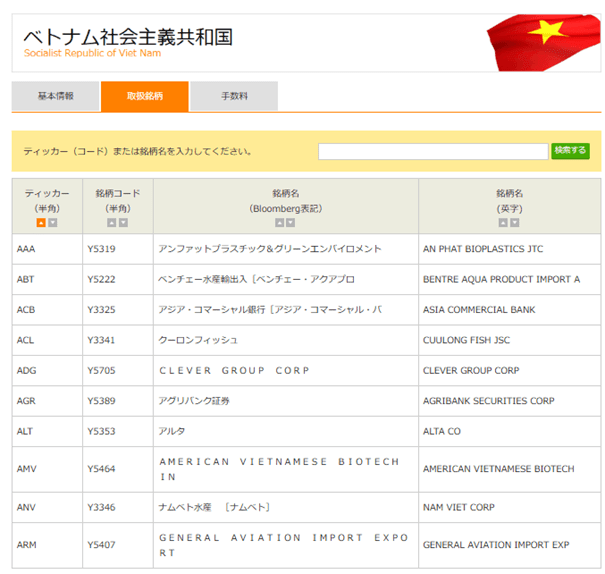Click Socialist Republic of Viet Nam subtitle
The image size is (605, 574).
pos(92,53)
